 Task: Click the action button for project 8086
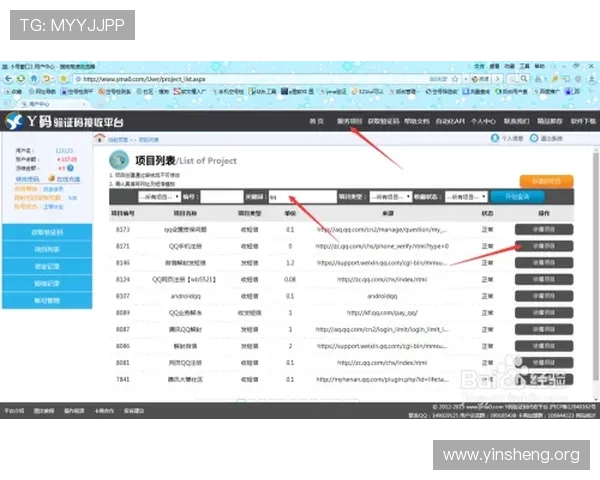pos(544,346)
